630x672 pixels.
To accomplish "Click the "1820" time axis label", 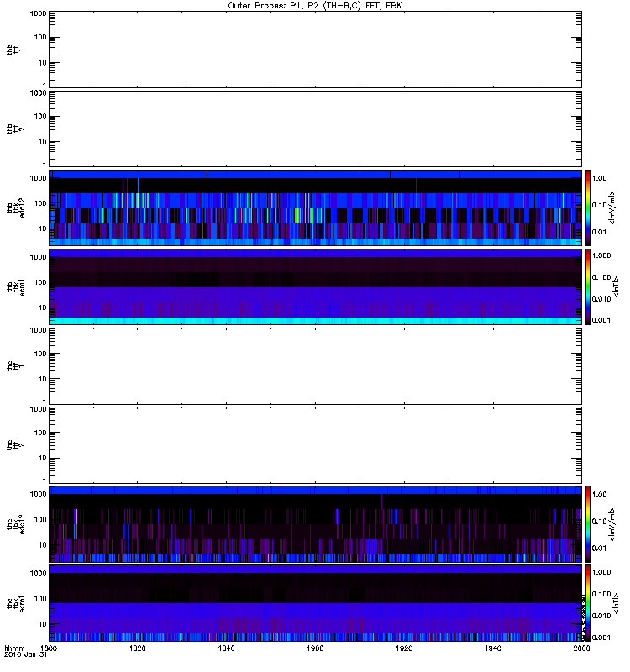I will (137, 648).
